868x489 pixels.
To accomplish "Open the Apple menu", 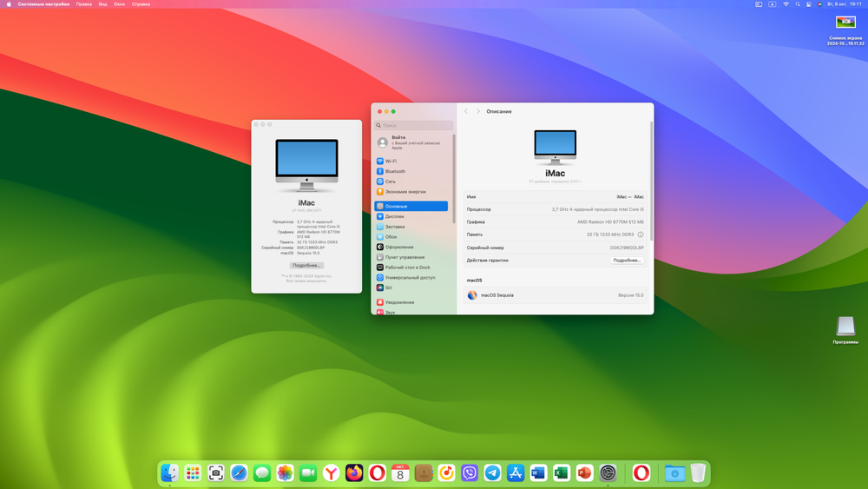I will point(9,3).
